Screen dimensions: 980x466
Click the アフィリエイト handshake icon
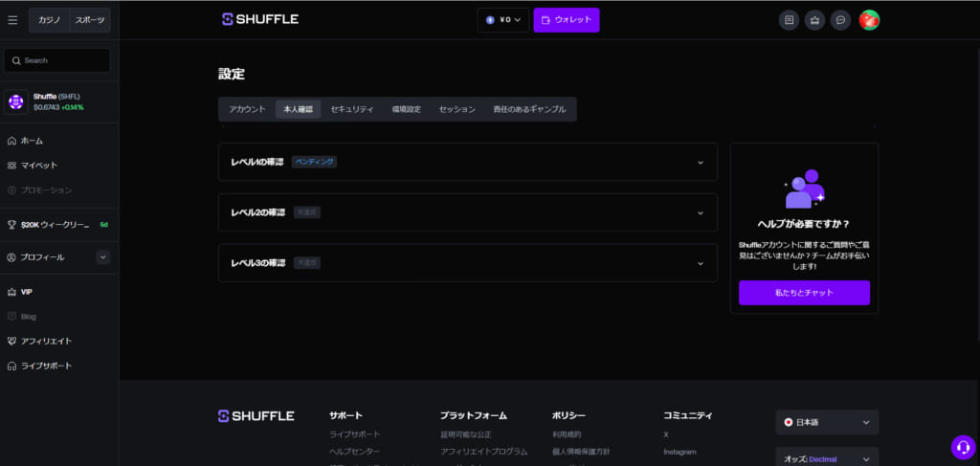[11, 341]
